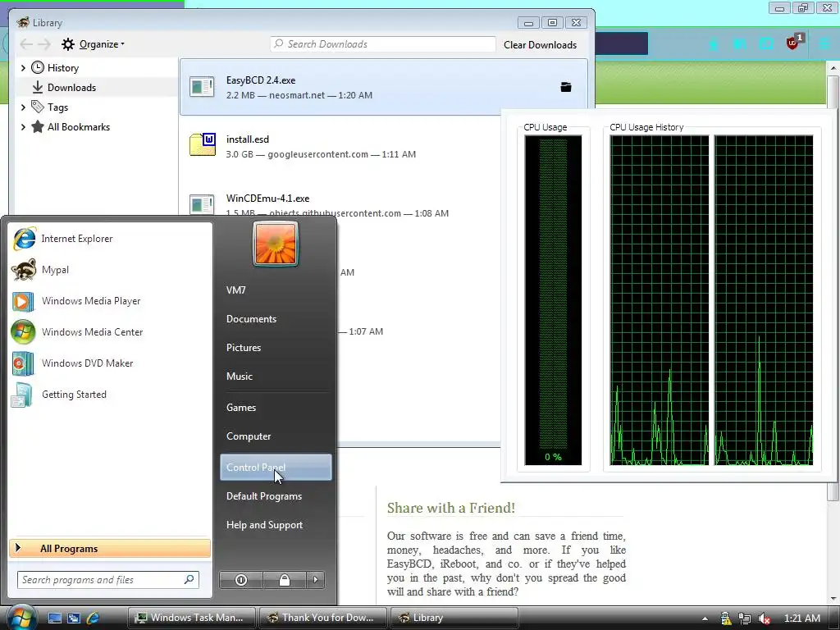
Task: Open Internet Explorer quick launch icon
Action: pyautogui.click(x=94, y=619)
